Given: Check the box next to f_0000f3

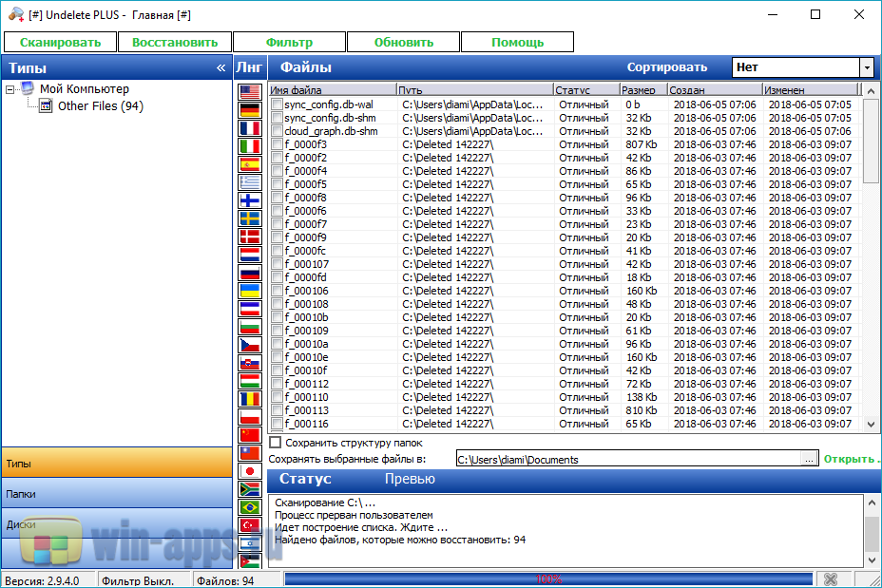Looking at the screenshot, I should pyautogui.click(x=277, y=144).
